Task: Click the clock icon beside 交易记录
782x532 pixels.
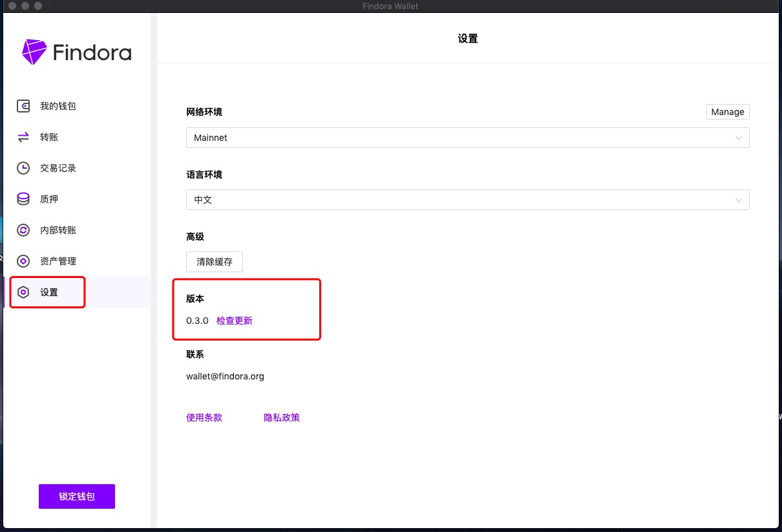Action: (x=23, y=168)
